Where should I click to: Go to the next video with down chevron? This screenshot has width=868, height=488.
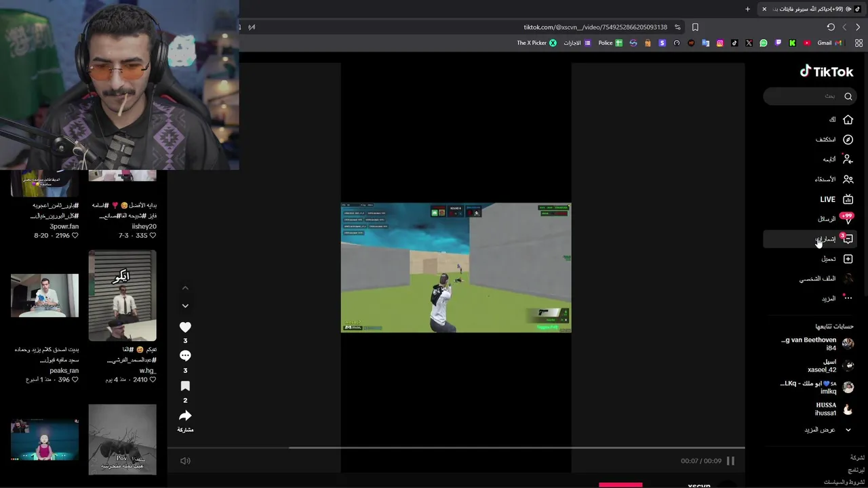tap(185, 306)
